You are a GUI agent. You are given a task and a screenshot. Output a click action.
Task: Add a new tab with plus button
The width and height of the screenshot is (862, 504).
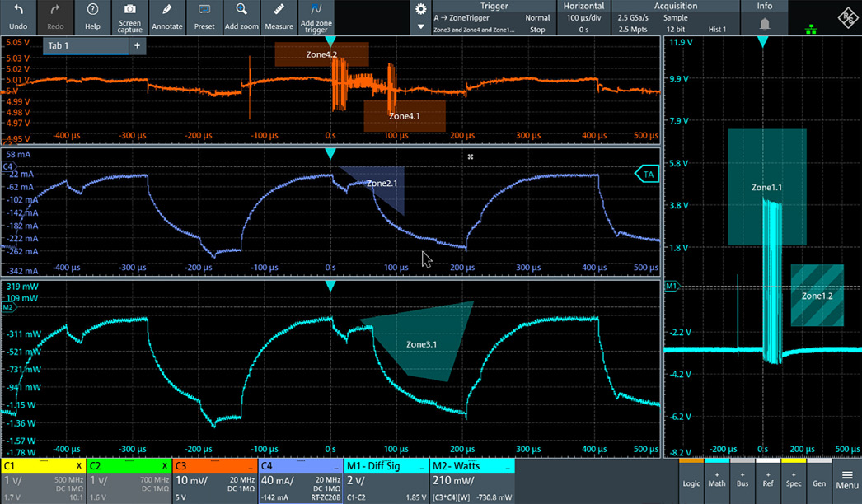click(x=137, y=45)
